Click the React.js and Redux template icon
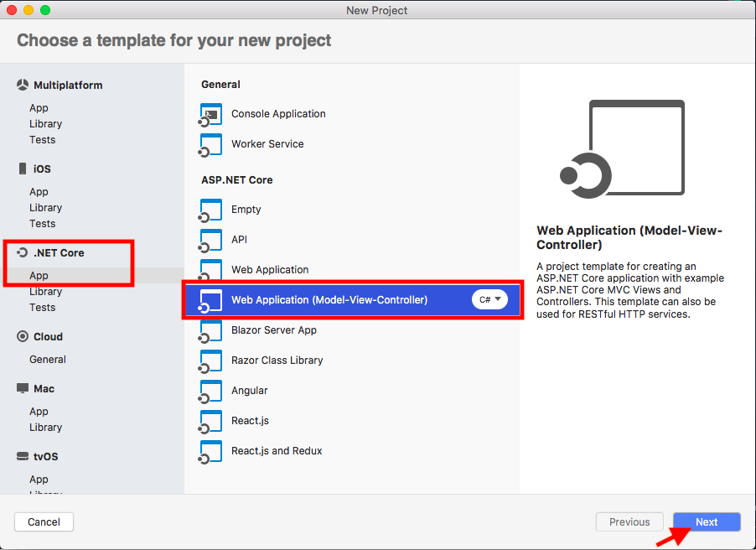The image size is (756, 550). [x=210, y=452]
